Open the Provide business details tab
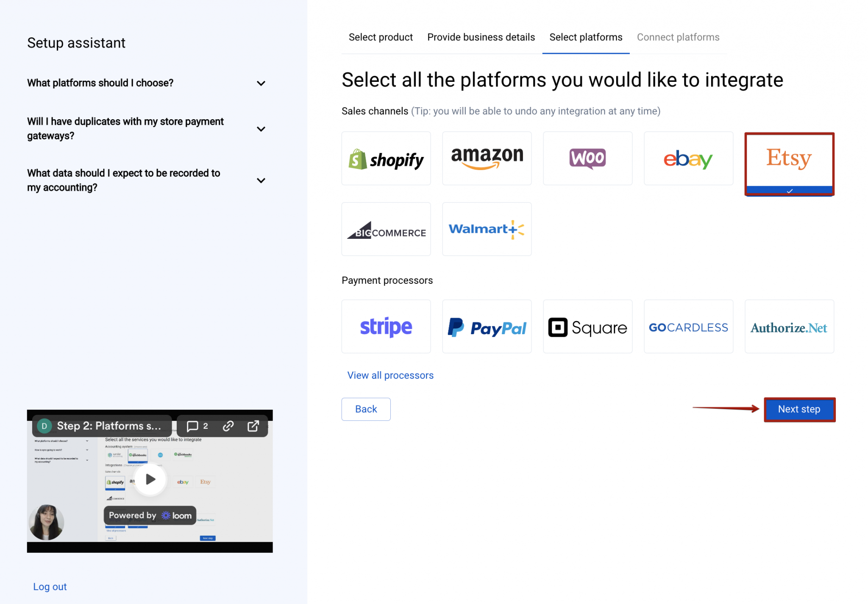Image resolution: width=868 pixels, height=604 pixels. click(481, 37)
